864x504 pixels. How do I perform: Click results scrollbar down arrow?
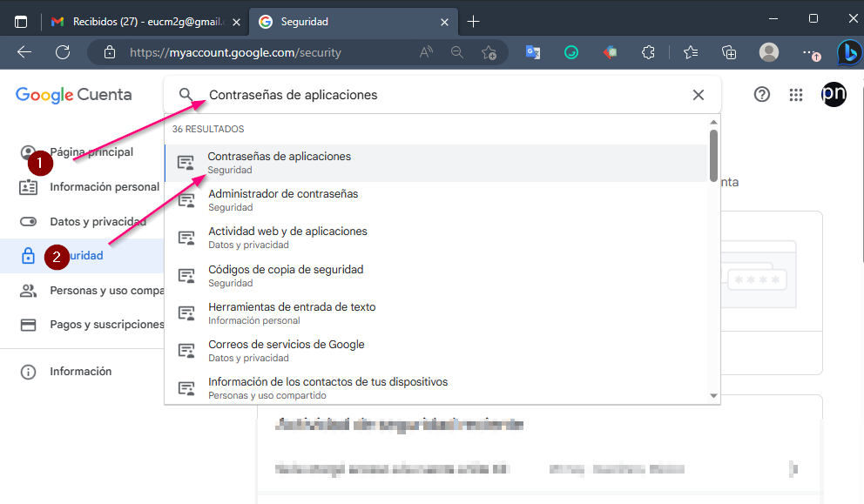coord(713,396)
